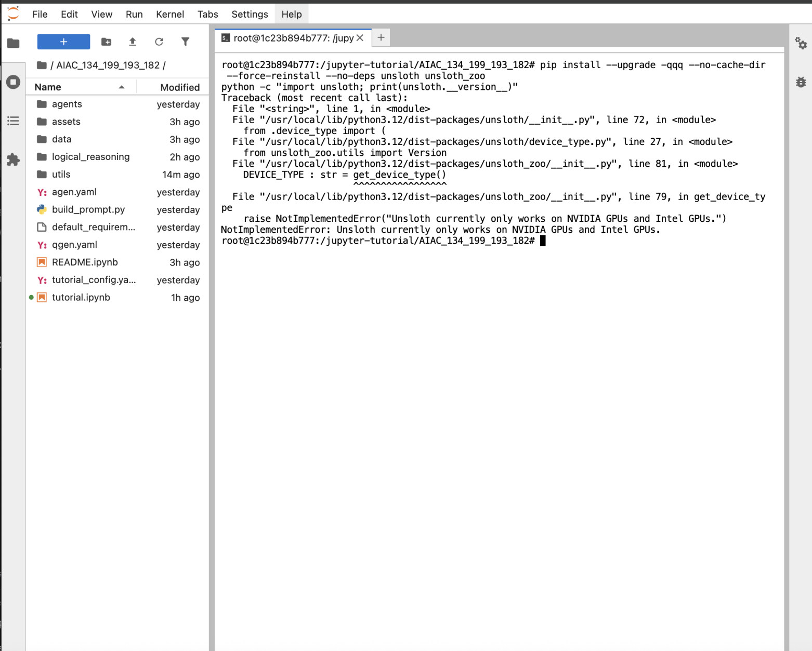Close the root terminal tab
The image size is (812, 651).
[x=360, y=38]
